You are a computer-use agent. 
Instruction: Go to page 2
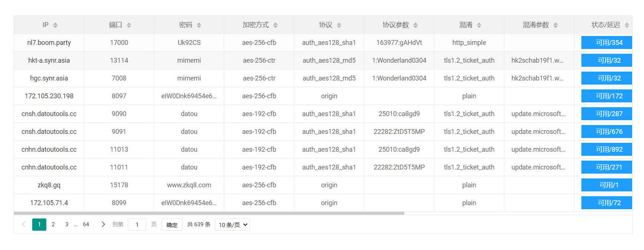point(53,224)
